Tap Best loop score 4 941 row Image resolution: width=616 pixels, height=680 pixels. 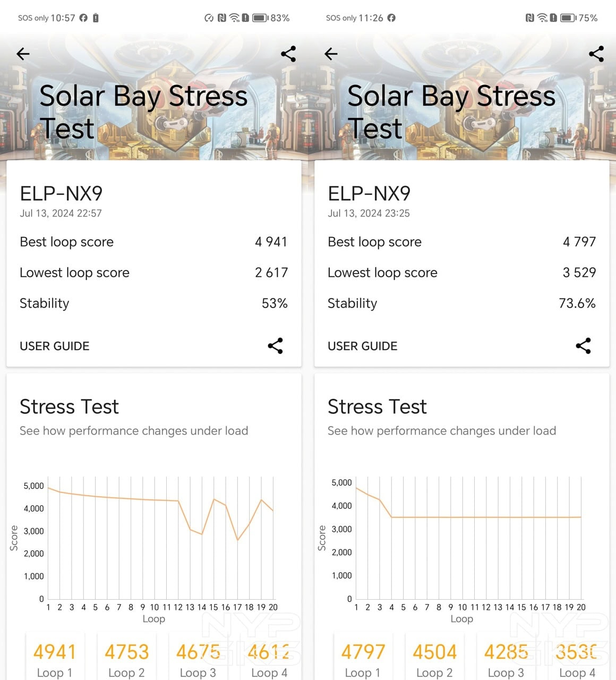point(153,242)
